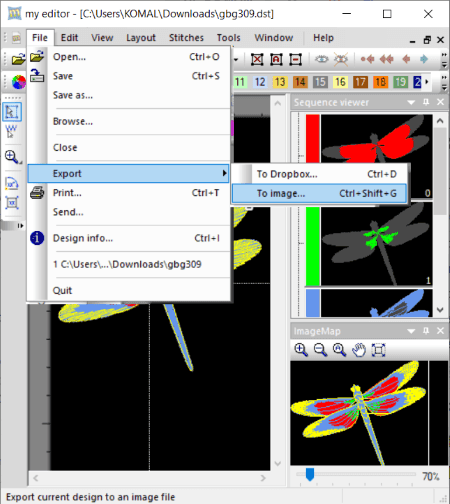This screenshot has height=504, width=450.
Task: Open the Edit menu
Action: tap(69, 38)
